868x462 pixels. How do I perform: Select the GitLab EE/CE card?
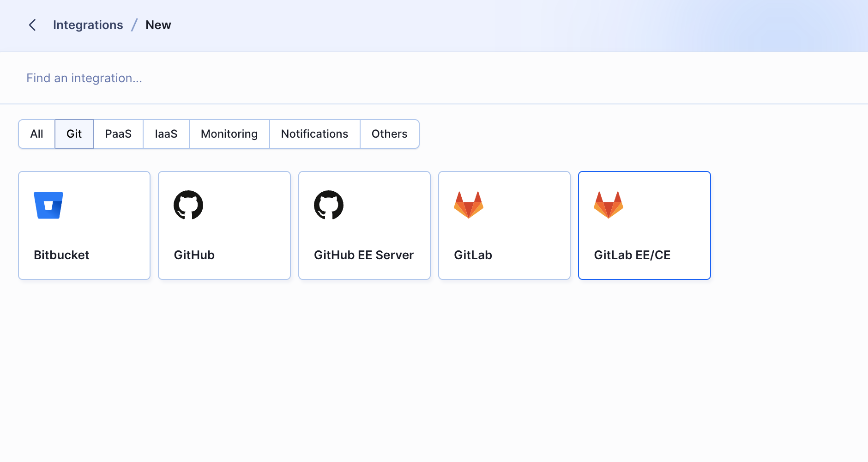coord(645,225)
